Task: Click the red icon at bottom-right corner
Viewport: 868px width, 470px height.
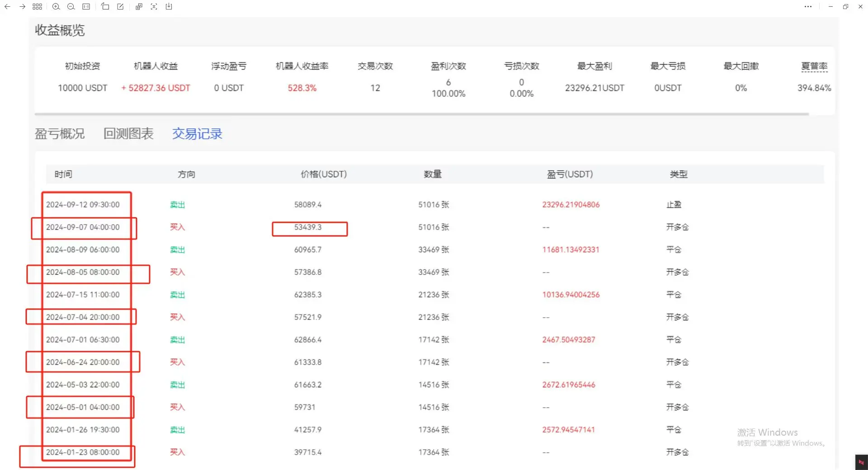Action: [861, 462]
